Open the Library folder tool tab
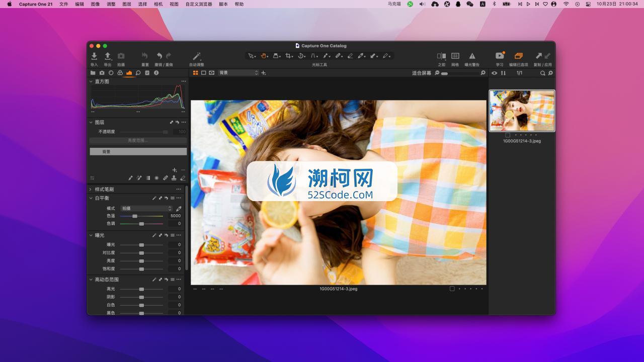The height and width of the screenshot is (362, 644). (93, 73)
